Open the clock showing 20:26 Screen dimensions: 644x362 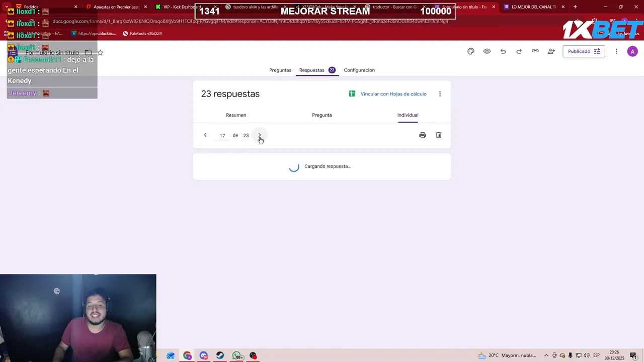(x=614, y=355)
